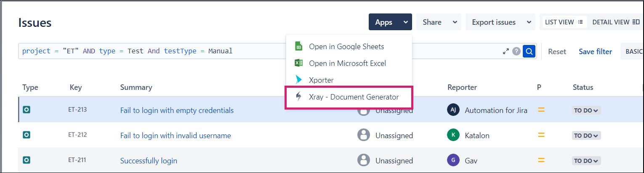Click the search magnifier button in JQL bar
Viewport: 644px width, 173px height.
click(x=529, y=52)
